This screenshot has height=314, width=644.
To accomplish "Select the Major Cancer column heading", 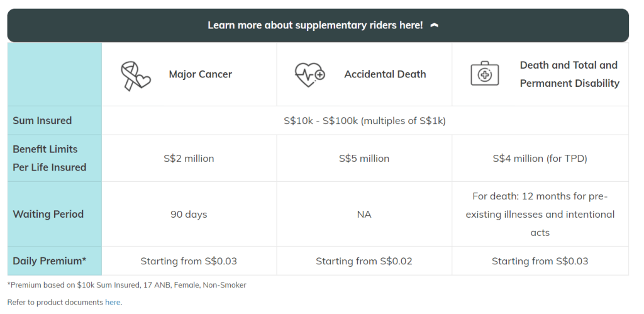I will point(200,74).
